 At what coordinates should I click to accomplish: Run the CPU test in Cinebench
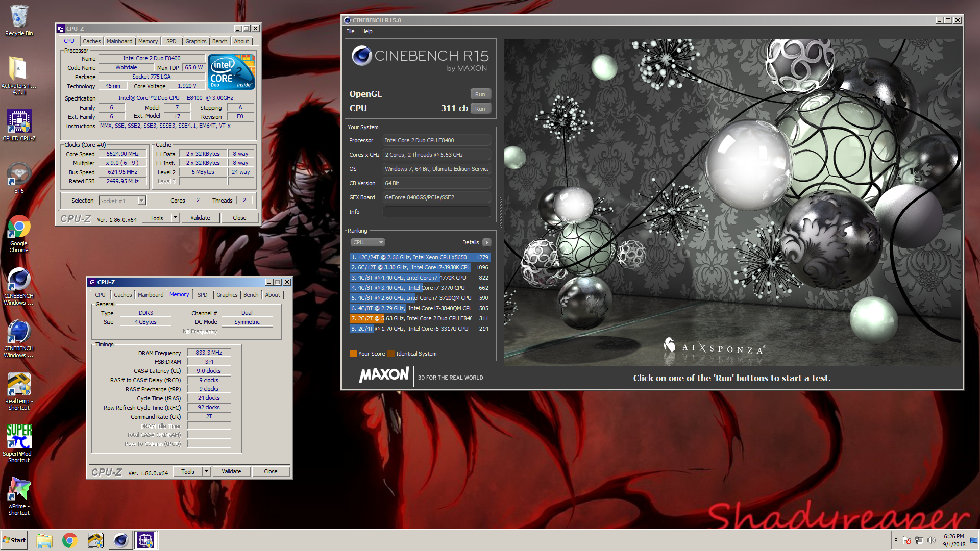coord(480,109)
